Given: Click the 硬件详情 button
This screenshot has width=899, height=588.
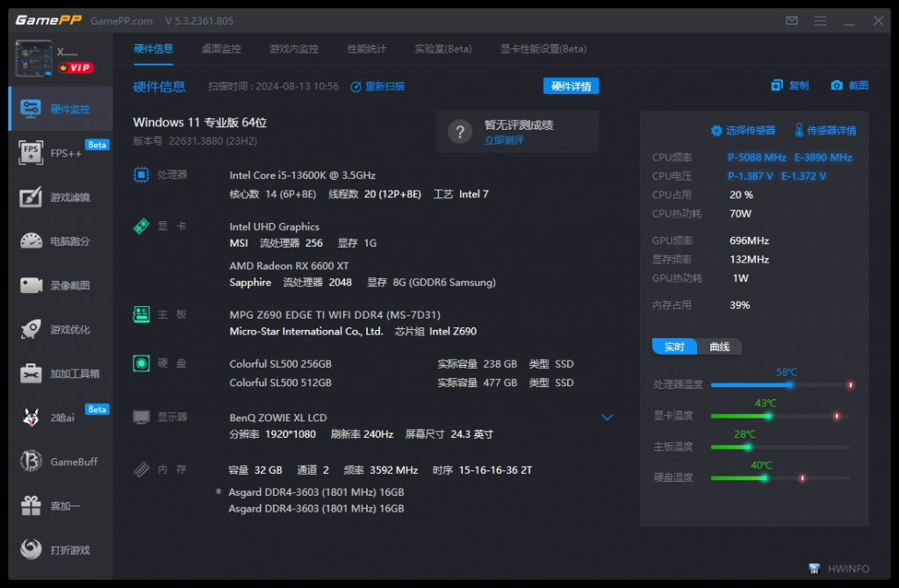Looking at the screenshot, I should point(571,86).
